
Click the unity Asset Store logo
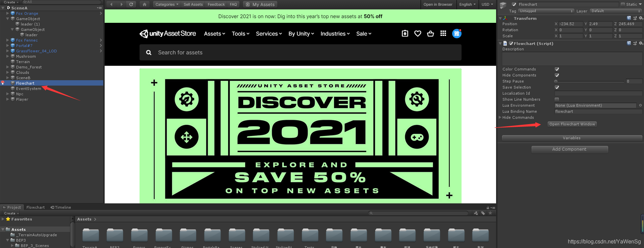[x=168, y=34]
